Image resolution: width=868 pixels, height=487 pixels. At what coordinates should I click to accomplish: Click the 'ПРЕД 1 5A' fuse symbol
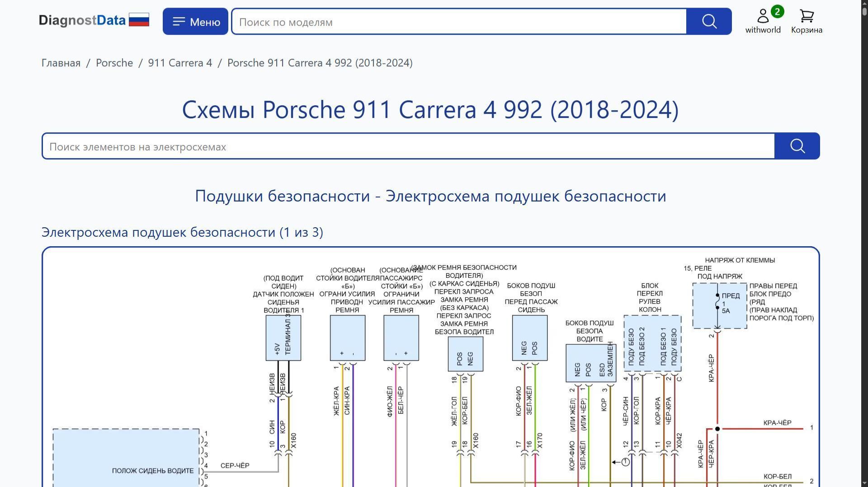720,306
